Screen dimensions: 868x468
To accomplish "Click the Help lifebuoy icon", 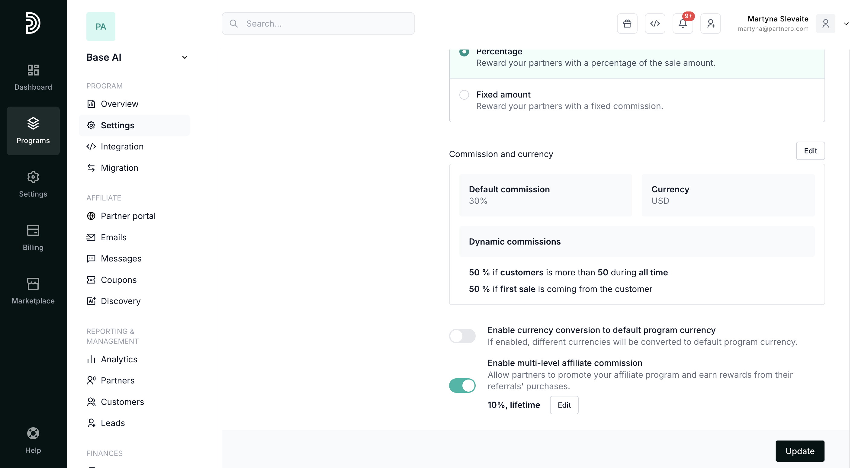I will 33,433.
